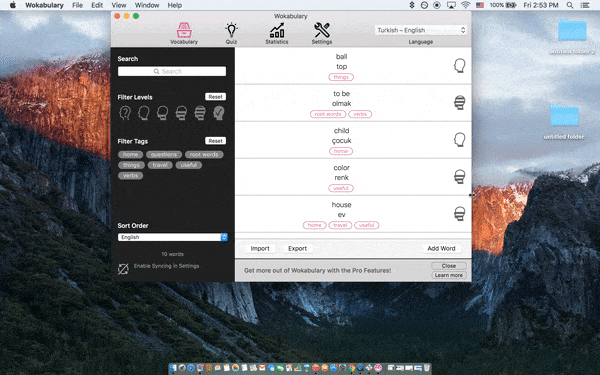
Task: Toggle the things filter tag
Action: pos(131,165)
